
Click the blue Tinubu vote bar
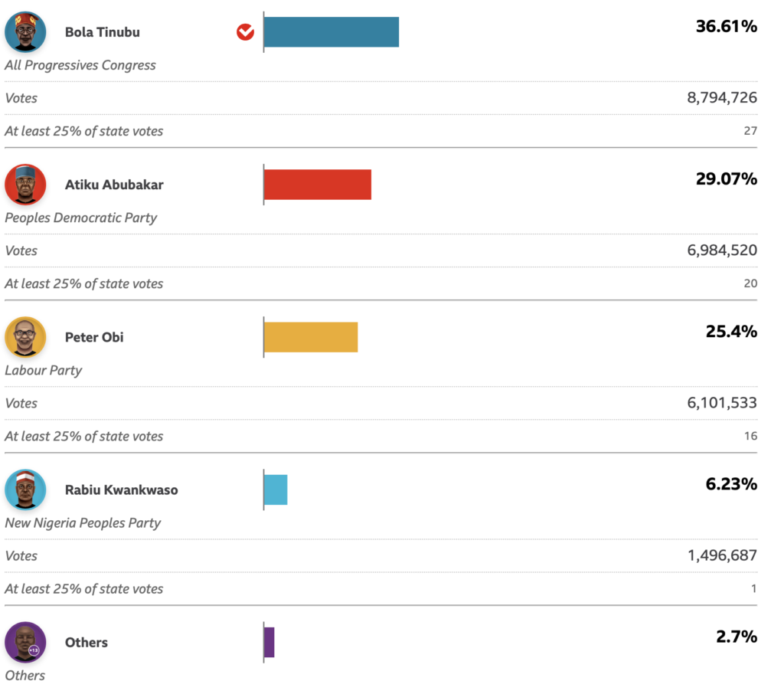coord(331,32)
